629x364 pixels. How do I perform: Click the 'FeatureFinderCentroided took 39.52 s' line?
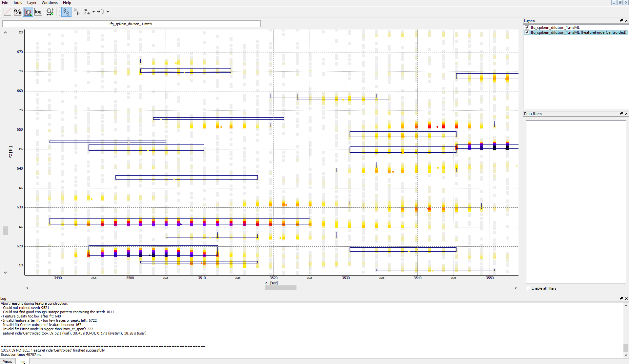[x=74, y=333]
